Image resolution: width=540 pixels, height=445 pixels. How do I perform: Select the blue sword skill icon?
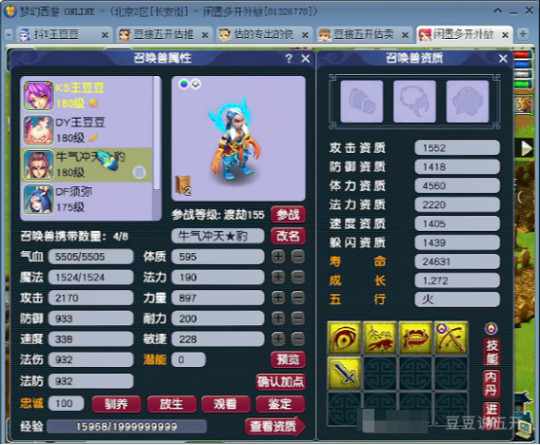(344, 373)
